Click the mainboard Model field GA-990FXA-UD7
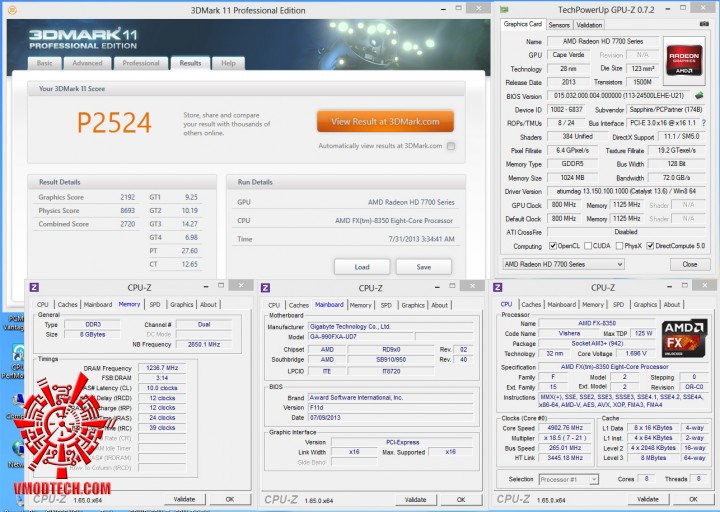 pyautogui.click(x=360, y=337)
